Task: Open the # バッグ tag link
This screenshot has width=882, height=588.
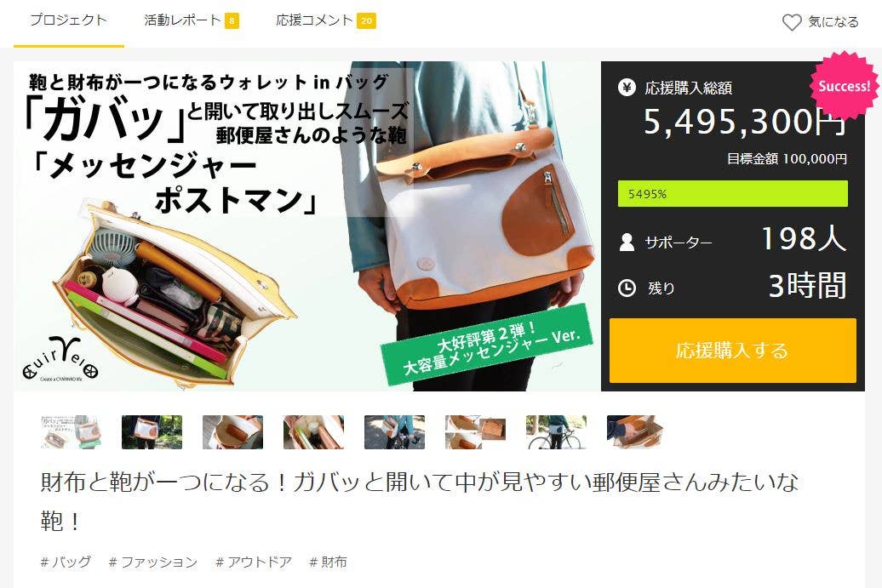Action: (x=66, y=562)
